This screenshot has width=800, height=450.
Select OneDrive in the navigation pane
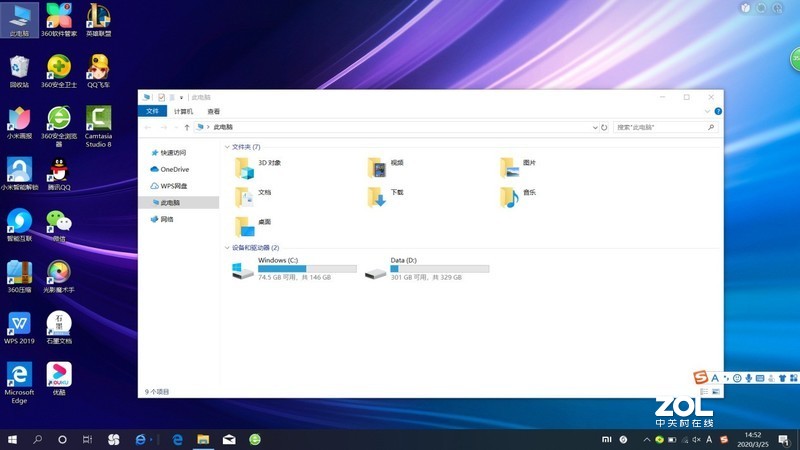point(174,169)
